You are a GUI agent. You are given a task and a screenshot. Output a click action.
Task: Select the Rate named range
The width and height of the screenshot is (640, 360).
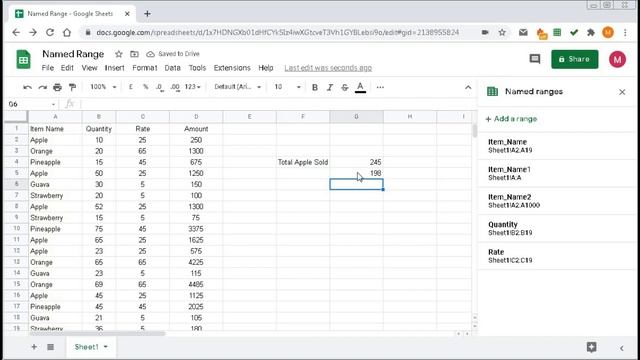pos(557,256)
